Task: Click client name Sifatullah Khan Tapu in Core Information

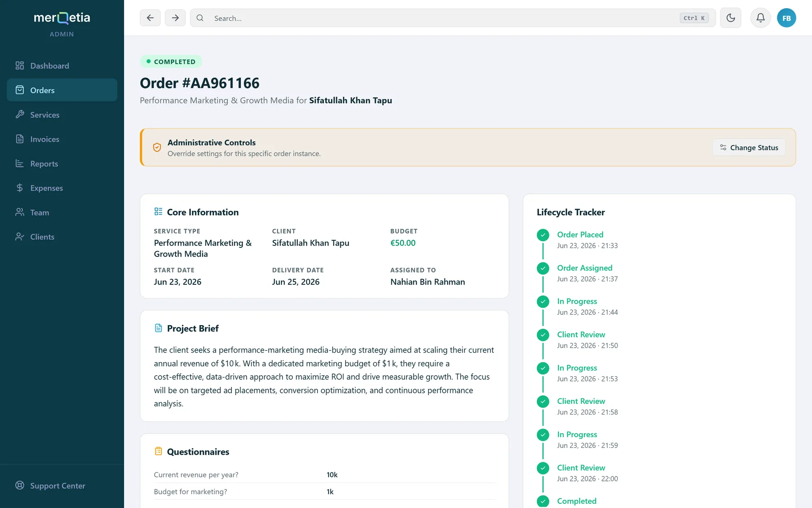Action: [x=310, y=243]
